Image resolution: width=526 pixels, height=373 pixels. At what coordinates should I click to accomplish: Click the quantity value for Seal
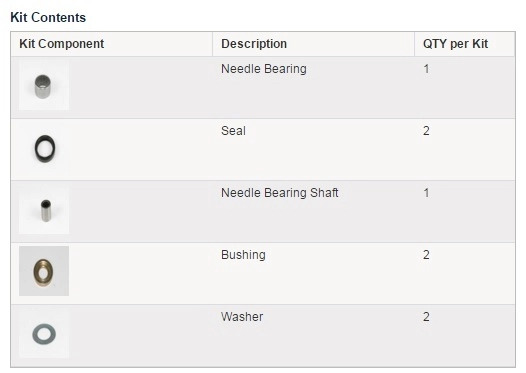pos(426,131)
